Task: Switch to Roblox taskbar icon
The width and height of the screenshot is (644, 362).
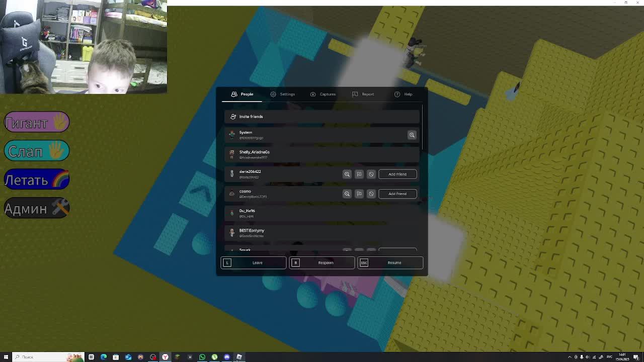Action: tap(239, 357)
